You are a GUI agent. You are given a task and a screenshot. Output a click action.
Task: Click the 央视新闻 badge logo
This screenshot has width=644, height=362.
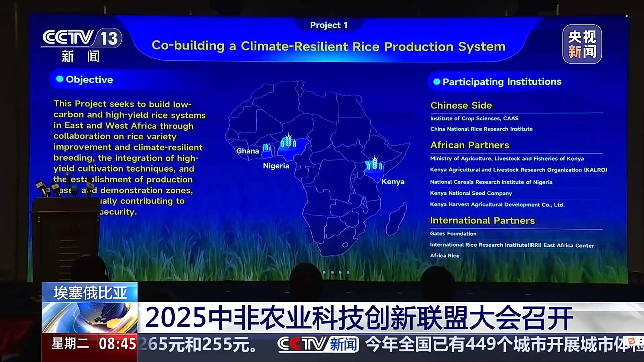[x=582, y=44]
